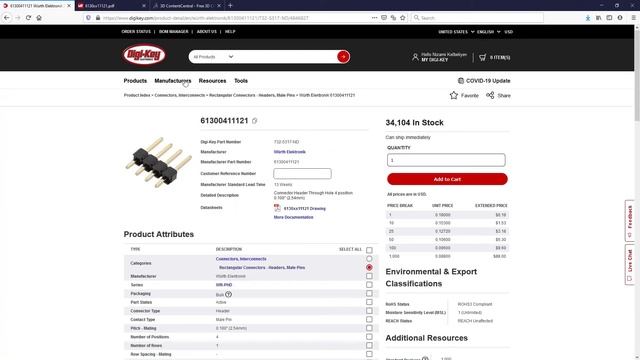
Task: Open the Resources menu
Action: [212, 81]
